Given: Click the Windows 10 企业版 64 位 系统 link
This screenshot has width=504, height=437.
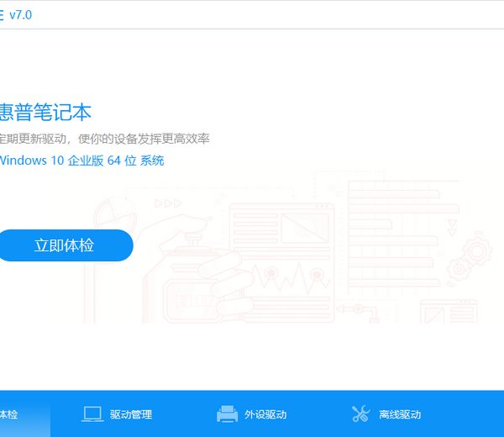Looking at the screenshot, I should [81, 161].
